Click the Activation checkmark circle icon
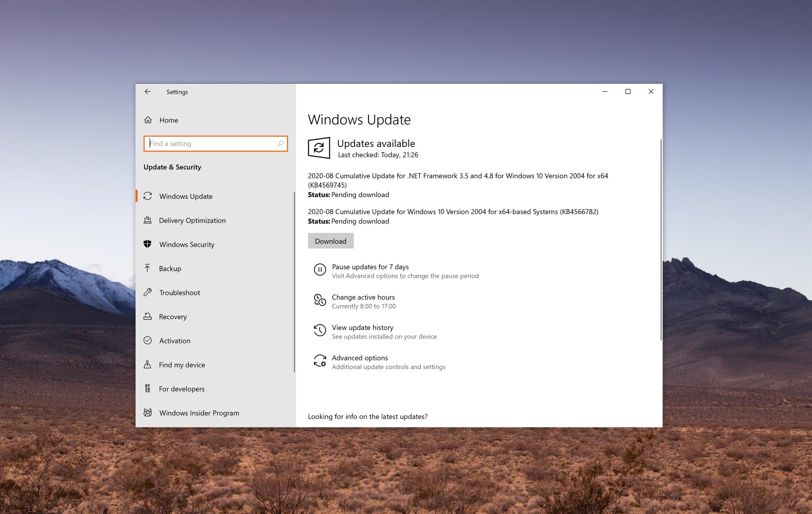The width and height of the screenshot is (812, 514). click(148, 340)
